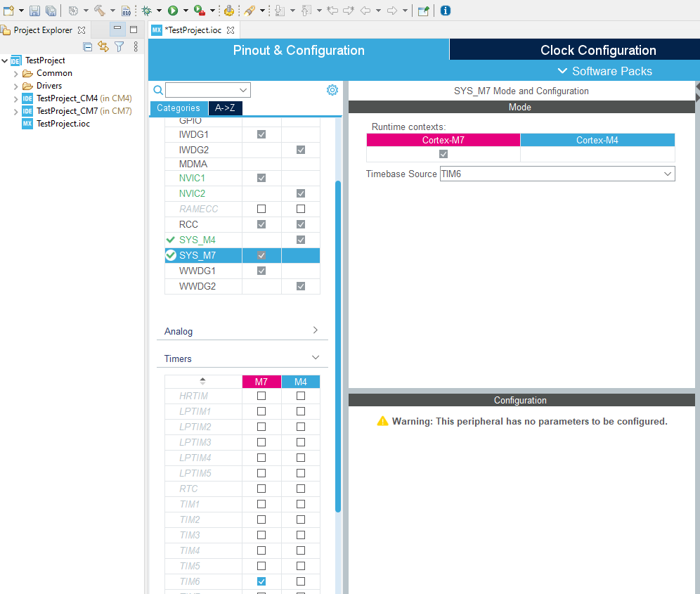The image size is (700, 594).
Task: Click the Cortex-M4 context header
Action: click(x=597, y=140)
